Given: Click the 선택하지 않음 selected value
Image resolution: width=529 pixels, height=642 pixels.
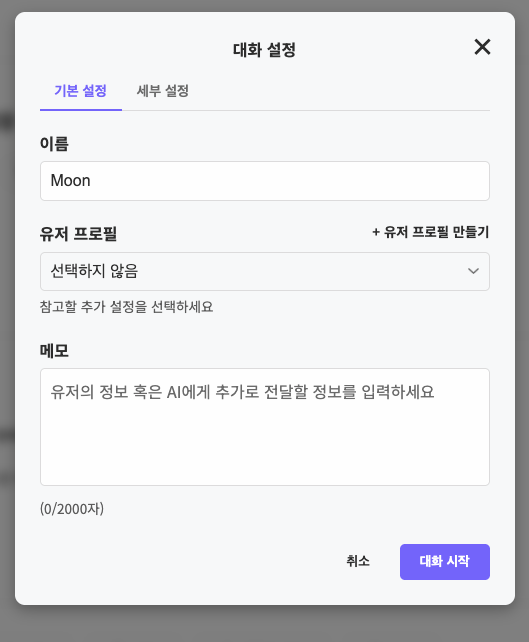Looking at the screenshot, I should (94, 271).
